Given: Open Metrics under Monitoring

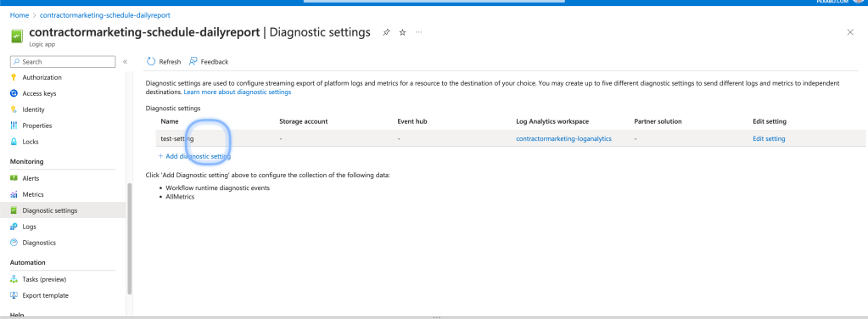Looking at the screenshot, I should click(x=33, y=194).
